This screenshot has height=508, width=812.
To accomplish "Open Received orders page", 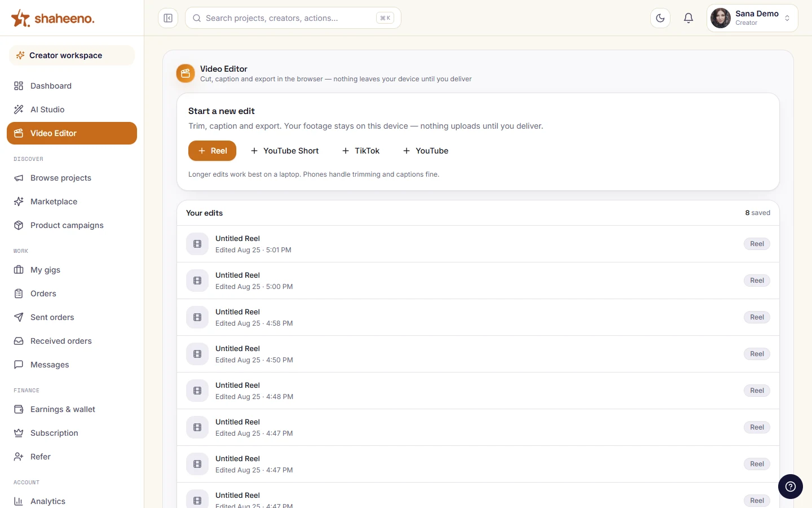I will point(72,341).
